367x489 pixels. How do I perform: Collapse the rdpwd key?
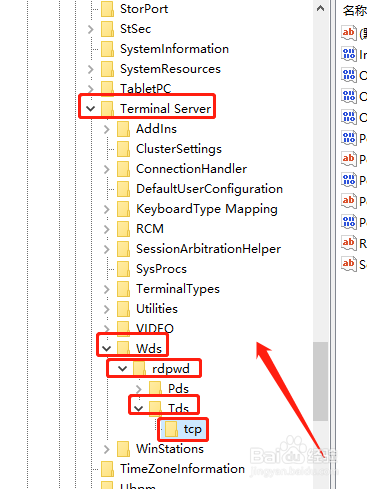pos(122,369)
